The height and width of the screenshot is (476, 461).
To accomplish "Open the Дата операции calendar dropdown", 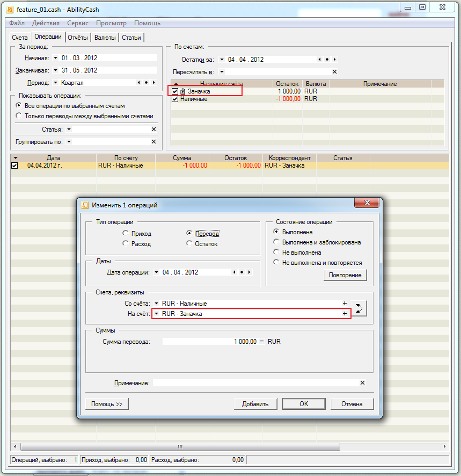I will tap(156, 272).
